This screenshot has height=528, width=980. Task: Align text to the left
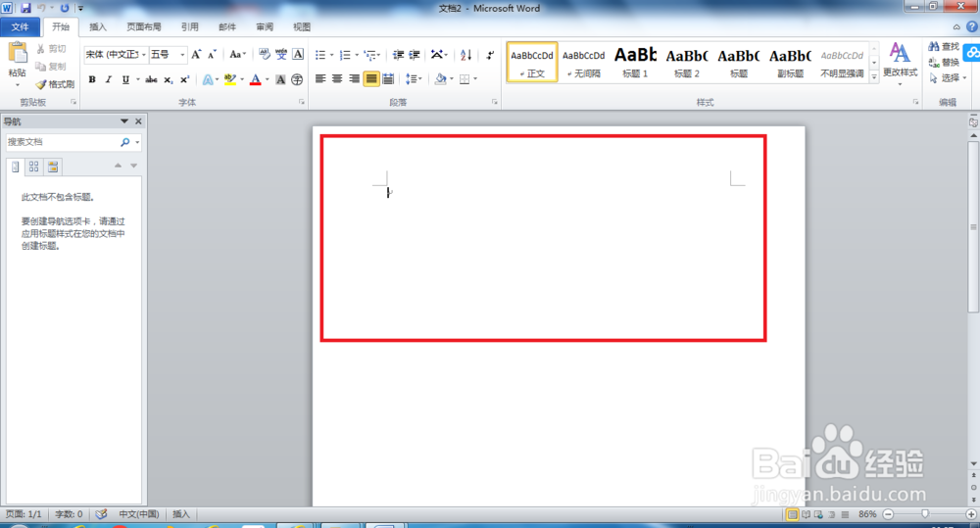click(320, 78)
